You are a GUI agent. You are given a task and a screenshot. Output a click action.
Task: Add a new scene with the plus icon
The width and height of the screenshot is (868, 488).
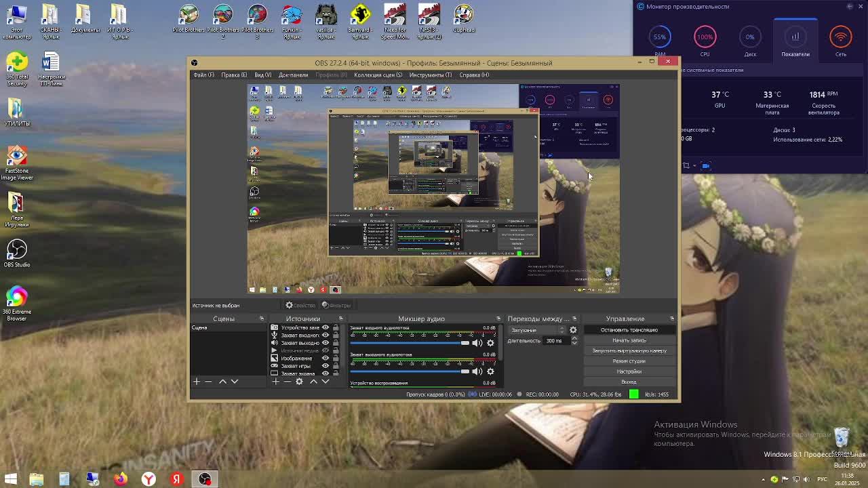(197, 382)
